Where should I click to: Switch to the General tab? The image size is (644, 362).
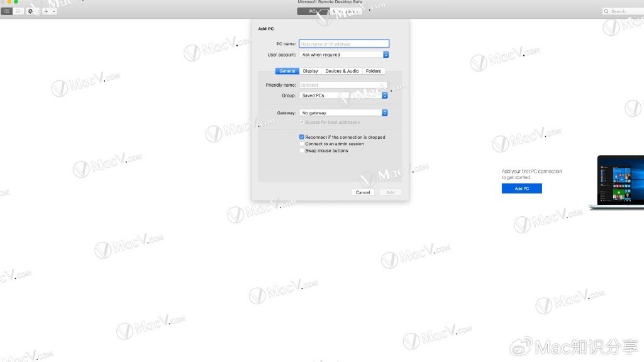coord(287,71)
